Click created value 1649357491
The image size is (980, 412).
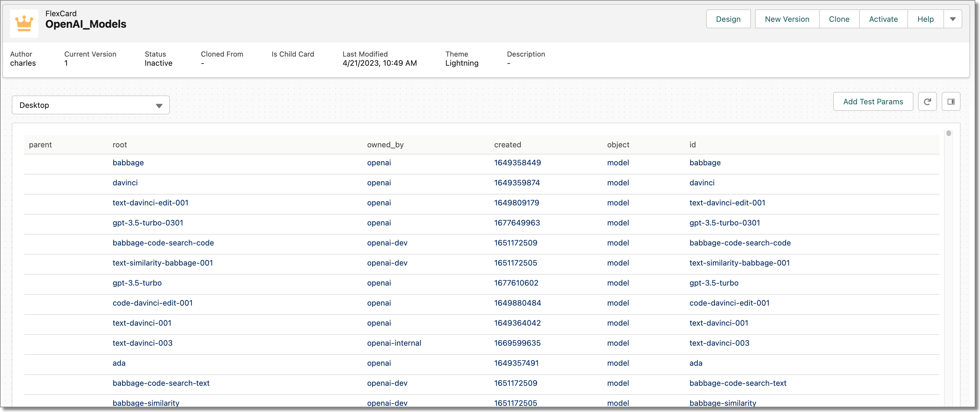pyautogui.click(x=516, y=363)
